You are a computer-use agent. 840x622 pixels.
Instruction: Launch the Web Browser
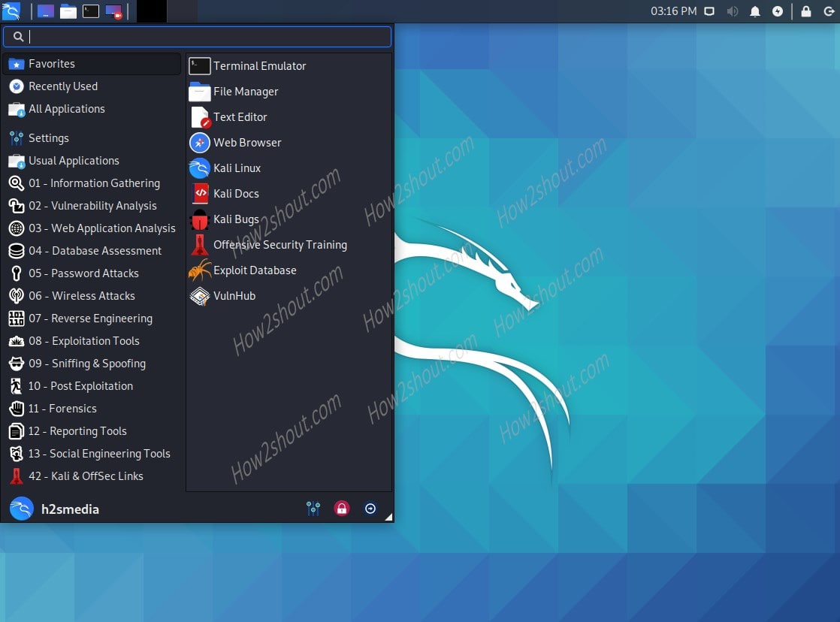tap(246, 142)
